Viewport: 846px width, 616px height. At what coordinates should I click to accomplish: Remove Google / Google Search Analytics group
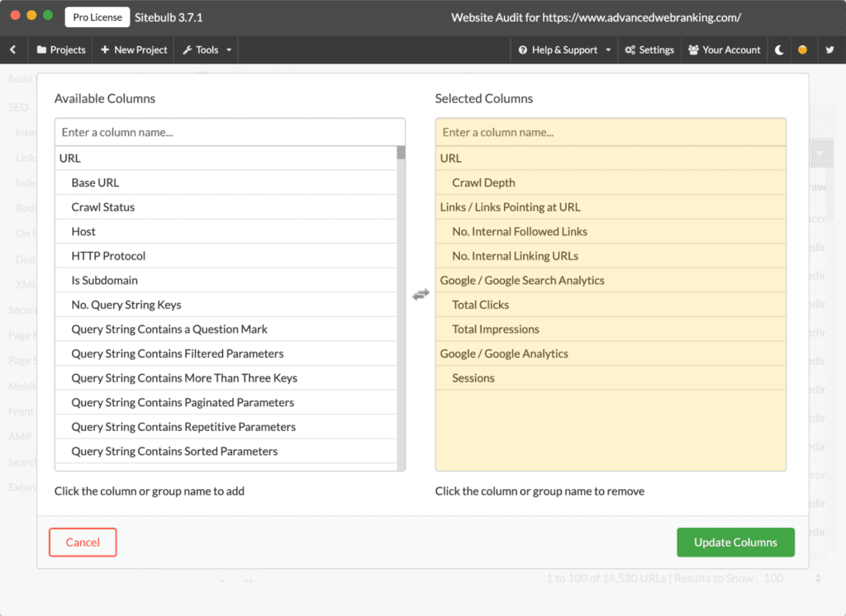coord(611,280)
